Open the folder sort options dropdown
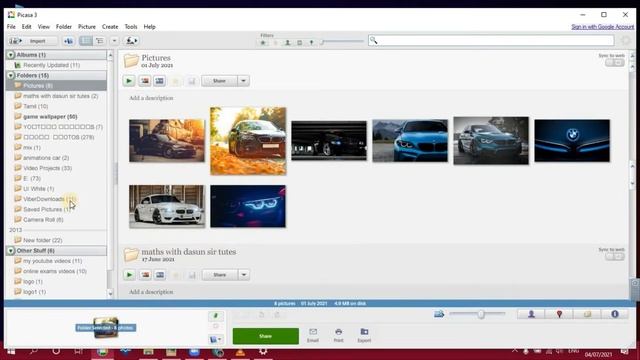 pyautogui.click(x=114, y=41)
